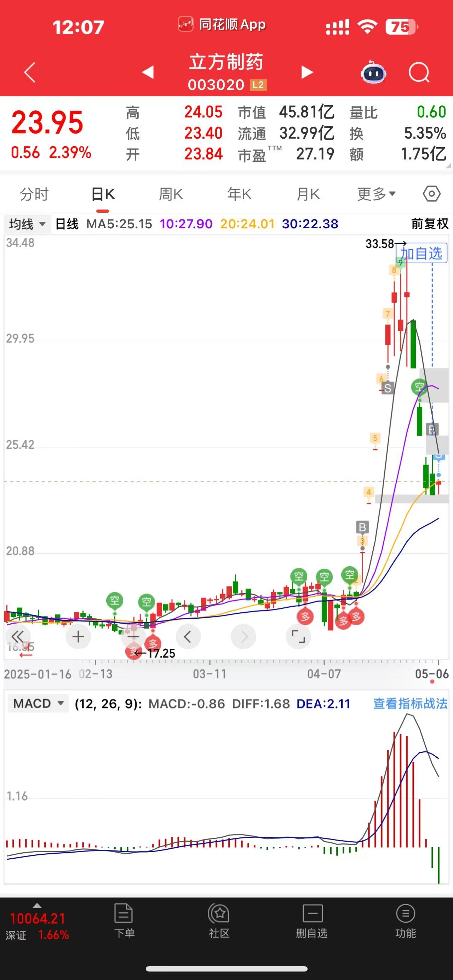The height and width of the screenshot is (980, 453).
Task: Enter fullscreen chart mode
Action: pos(298,636)
